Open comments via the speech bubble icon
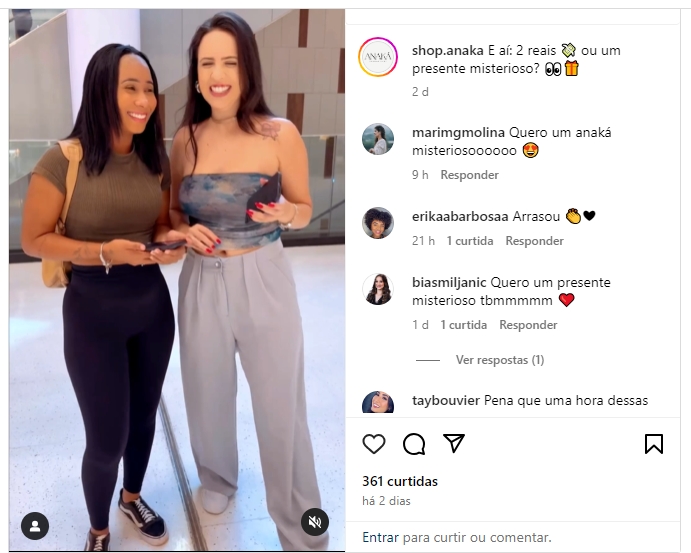The width and height of the screenshot is (691, 553). tap(414, 444)
